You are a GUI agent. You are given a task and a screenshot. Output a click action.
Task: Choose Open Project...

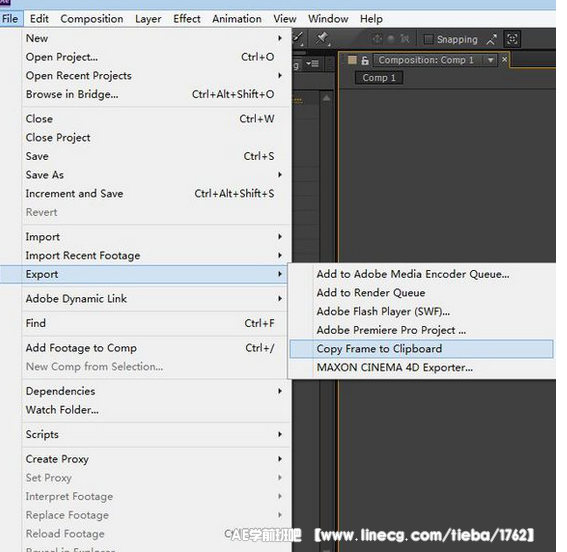click(x=155, y=57)
